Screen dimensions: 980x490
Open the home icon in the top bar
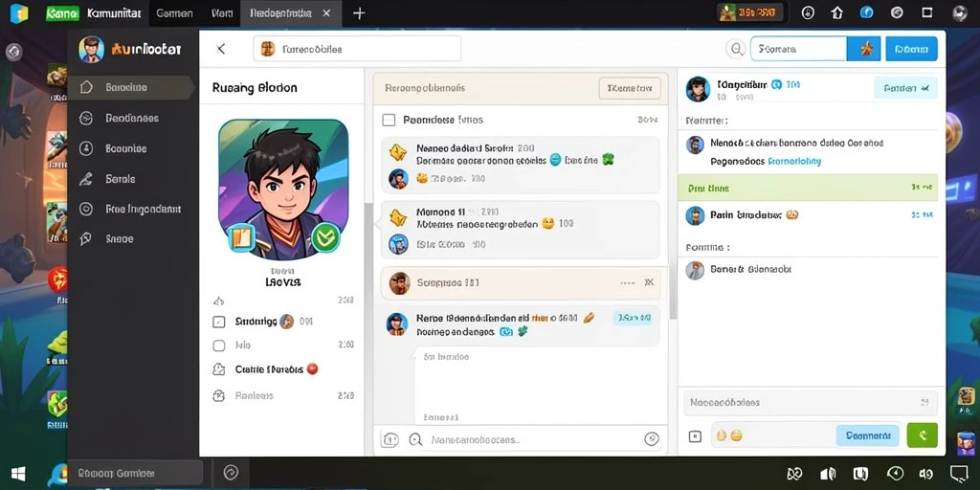tap(837, 12)
